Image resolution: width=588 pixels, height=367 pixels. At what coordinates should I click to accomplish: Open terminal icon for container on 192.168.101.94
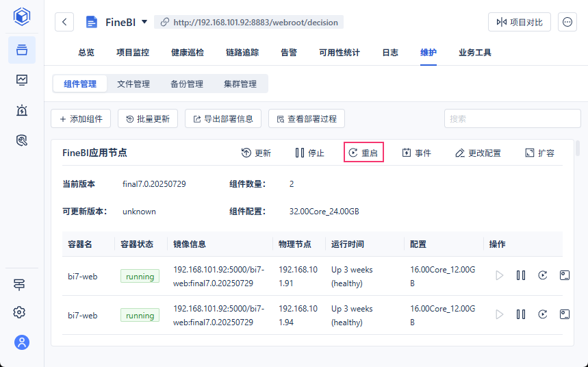pos(564,314)
